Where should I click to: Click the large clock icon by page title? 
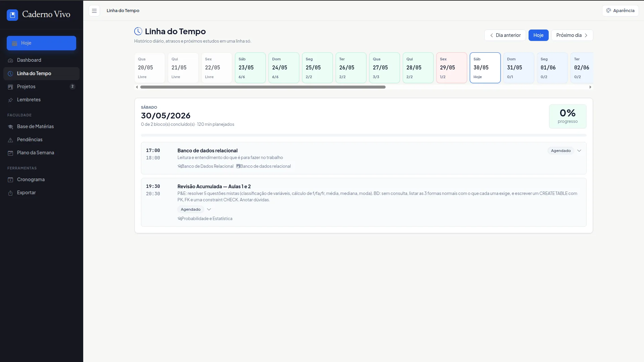click(x=138, y=31)
